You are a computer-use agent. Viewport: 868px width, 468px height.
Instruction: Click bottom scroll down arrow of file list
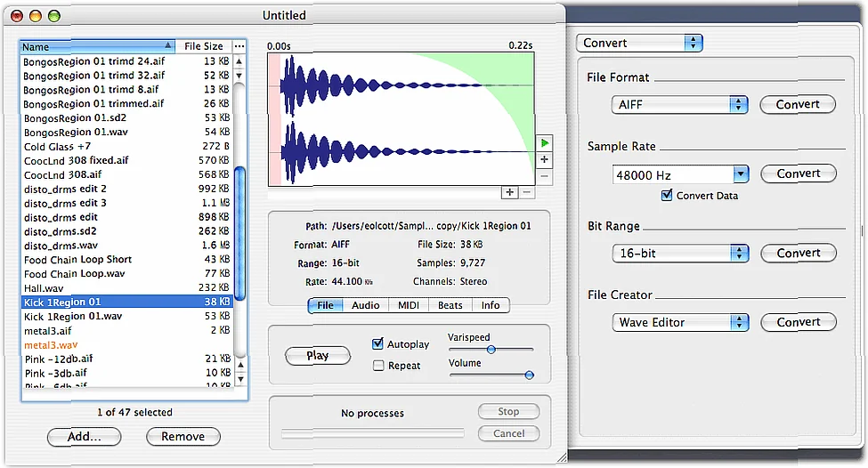240,380
